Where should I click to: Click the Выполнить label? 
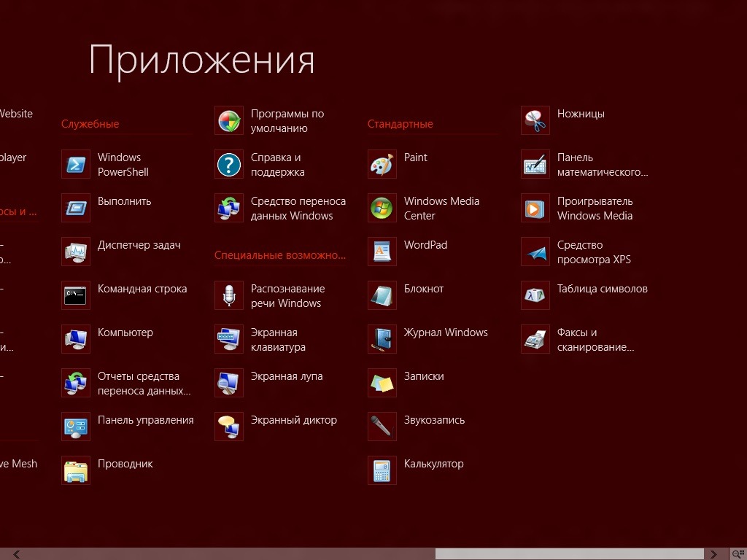click(124, 201)
